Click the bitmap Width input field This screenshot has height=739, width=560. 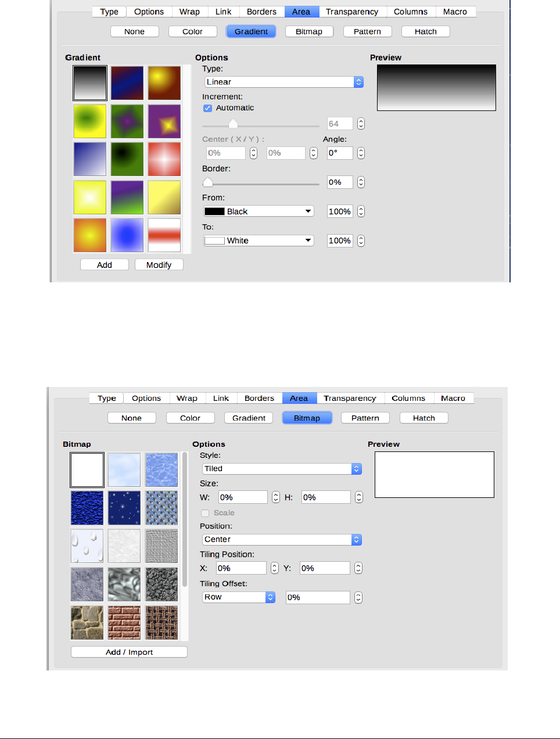point(243,497)
